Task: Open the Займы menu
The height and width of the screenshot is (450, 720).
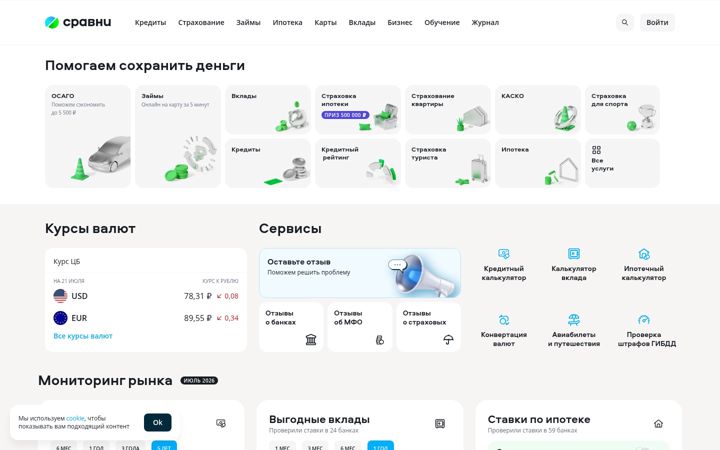Action: (x=248, y=22)
